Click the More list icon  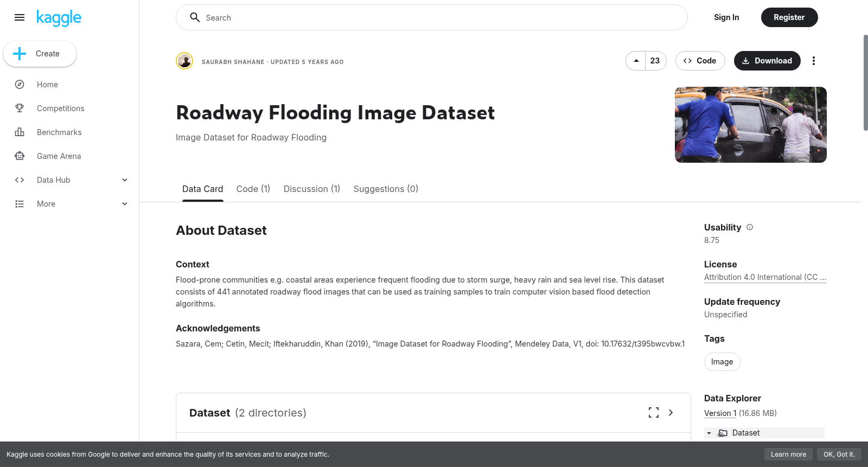(x=20, y=204)
